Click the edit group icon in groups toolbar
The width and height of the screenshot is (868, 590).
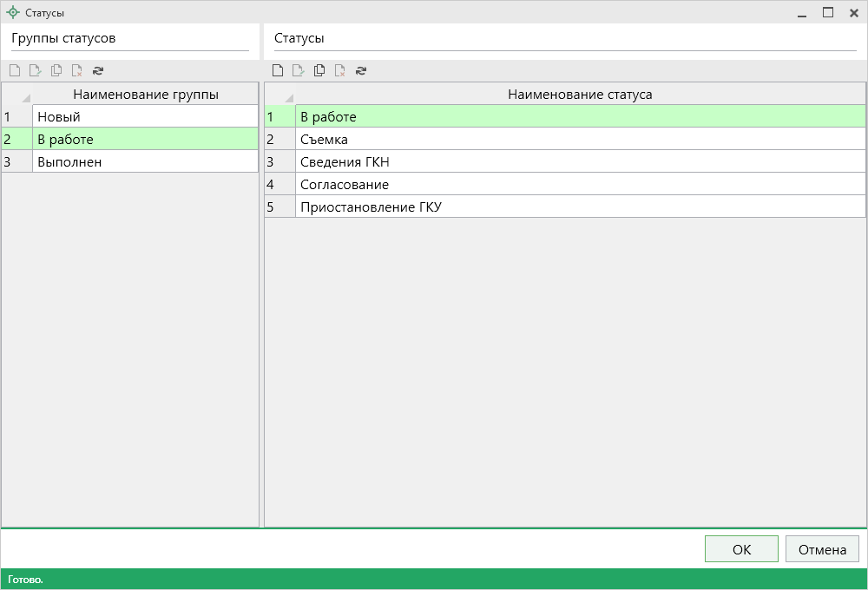pos(36,71)
